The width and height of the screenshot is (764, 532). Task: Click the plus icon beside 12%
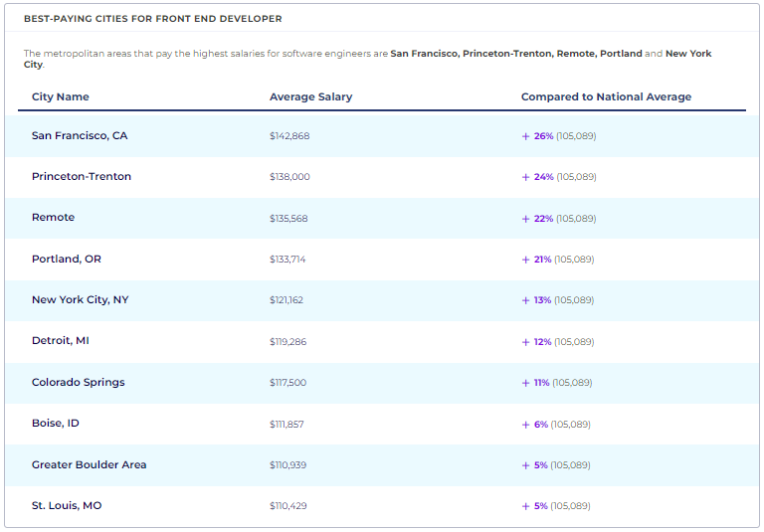point(525,342)
